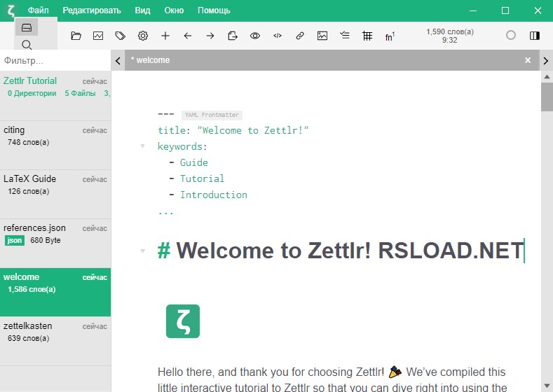Collapse the keywords YAML block
The width and height of the screenshot is (553, 392).
(x=142, y=146)
